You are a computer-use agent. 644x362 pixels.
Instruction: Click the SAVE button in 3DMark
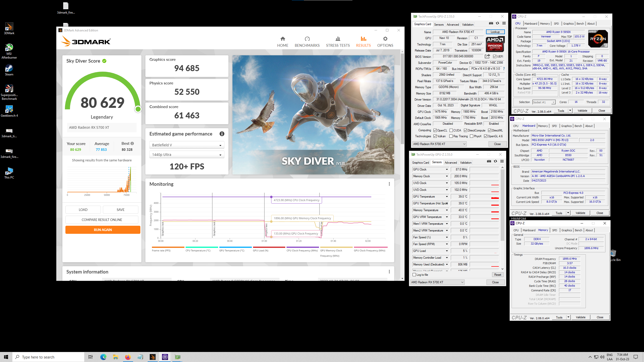pos(120,210)
